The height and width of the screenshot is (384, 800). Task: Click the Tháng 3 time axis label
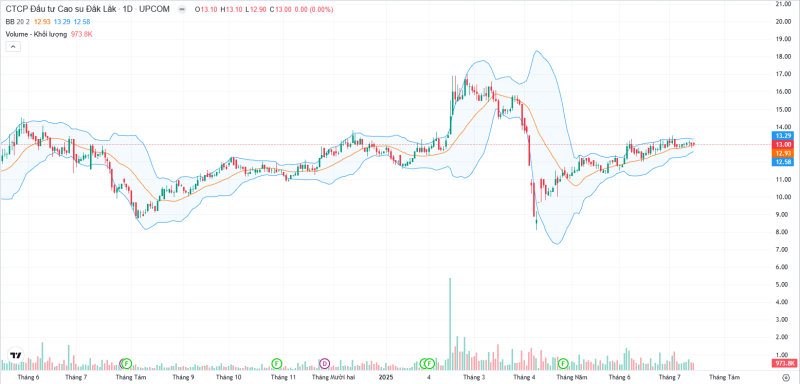tap(474, 377)
